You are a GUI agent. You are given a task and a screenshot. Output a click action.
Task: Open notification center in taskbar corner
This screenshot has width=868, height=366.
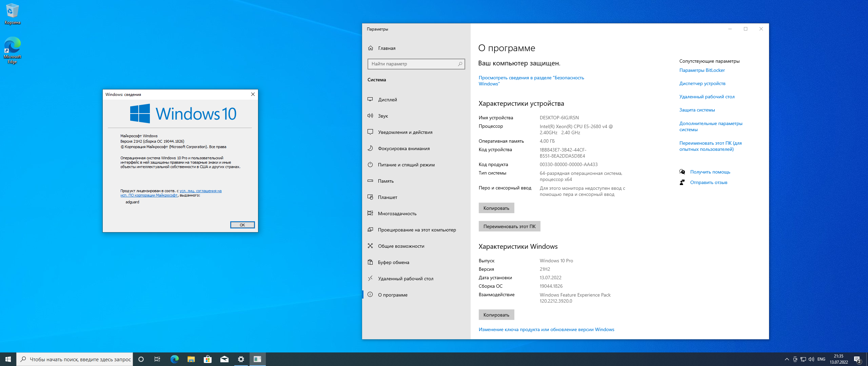coord(857,359)
